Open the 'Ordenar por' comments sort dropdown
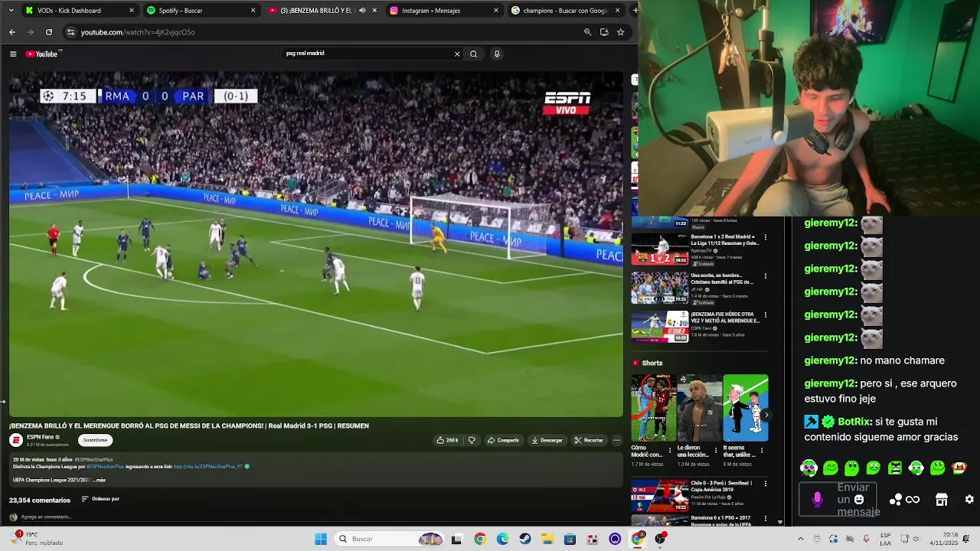 pyautogui.click(x=100, y=499)
